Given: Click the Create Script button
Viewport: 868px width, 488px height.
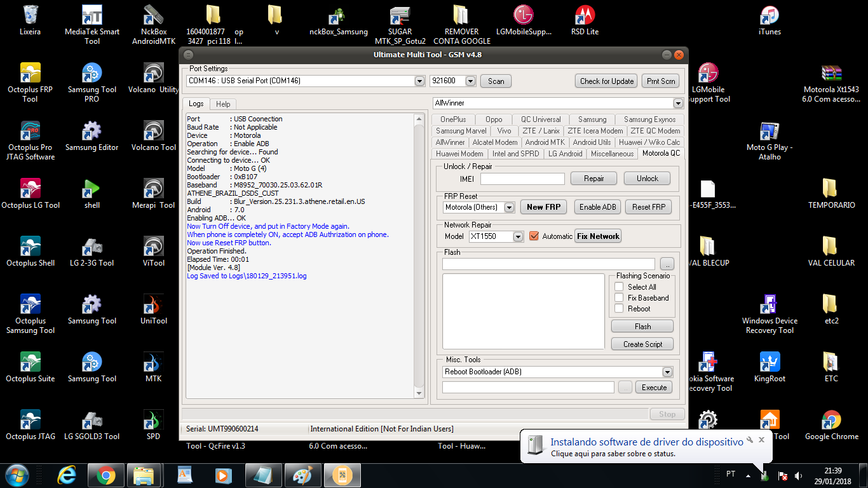Looking at the screenshot, I should (642, 344).
